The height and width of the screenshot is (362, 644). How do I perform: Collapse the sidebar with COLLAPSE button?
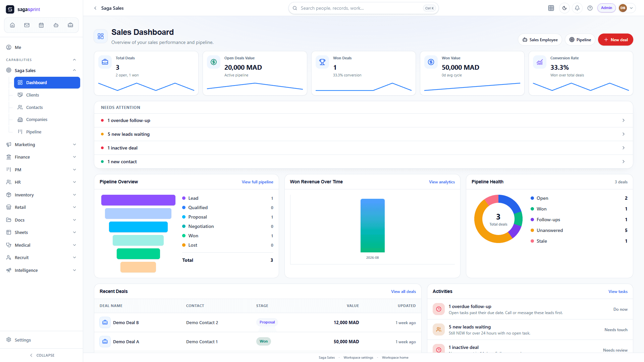pyautogui.click(x=42, y=355)
